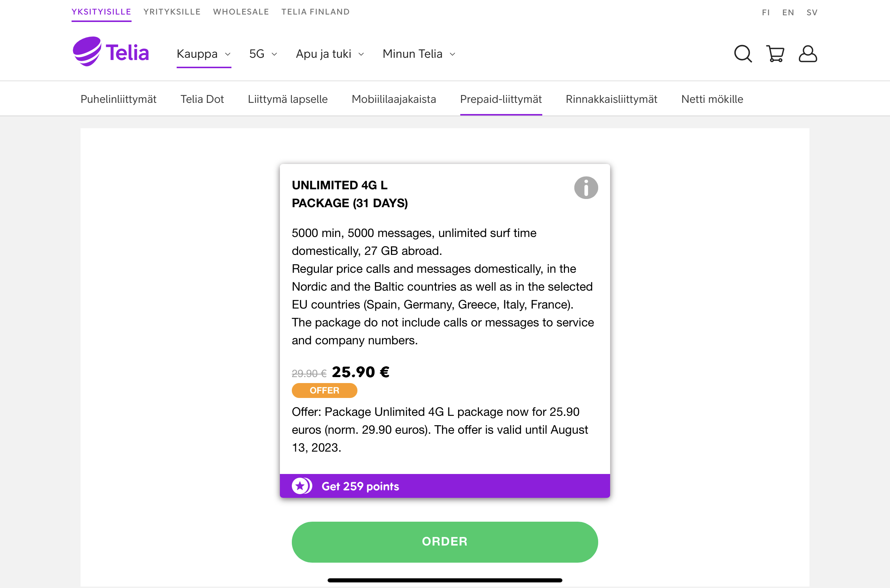The image size is (890, 588).
Task: Open the Apu ja tuki dropdown
Action: click(330, 54)
